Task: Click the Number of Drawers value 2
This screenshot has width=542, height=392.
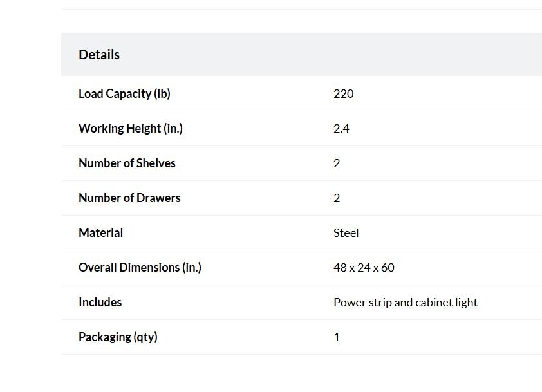Action: click(x=337, y=198)
